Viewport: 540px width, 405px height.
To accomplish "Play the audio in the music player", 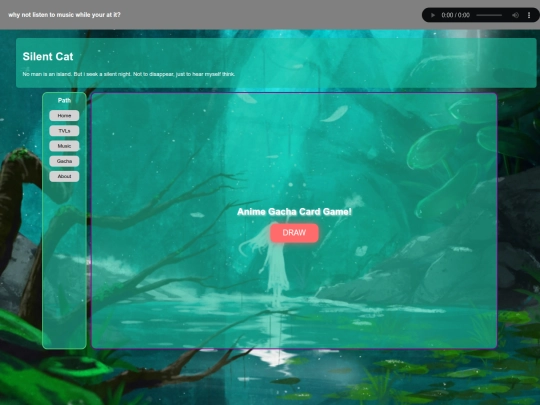I will 433,15.
